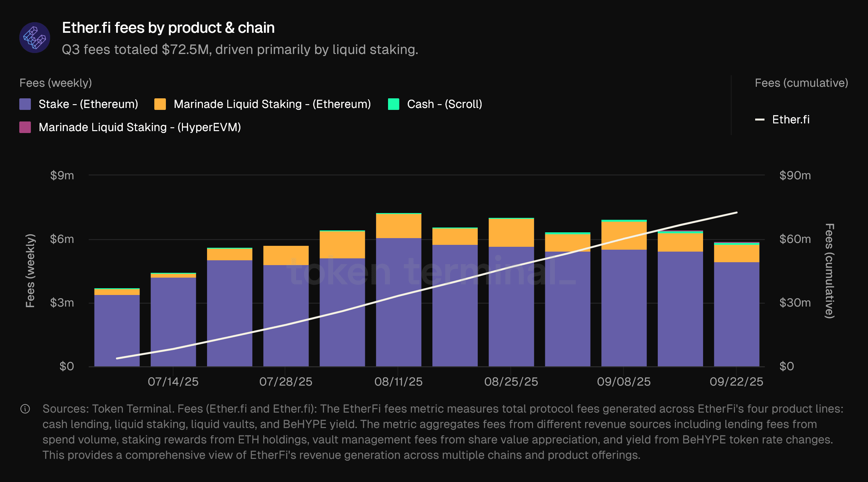Click the purple Stake legend swatch

(x=25, y=104)
